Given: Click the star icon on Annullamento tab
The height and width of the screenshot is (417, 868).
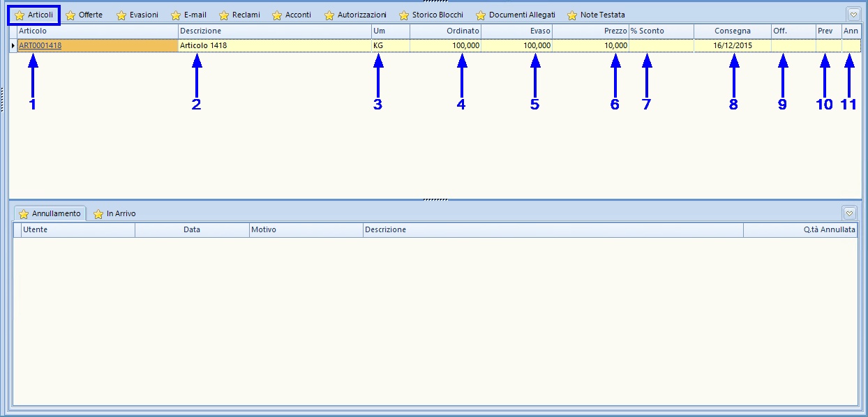Looking at the screenshot, I should click(x=24, y=214).
